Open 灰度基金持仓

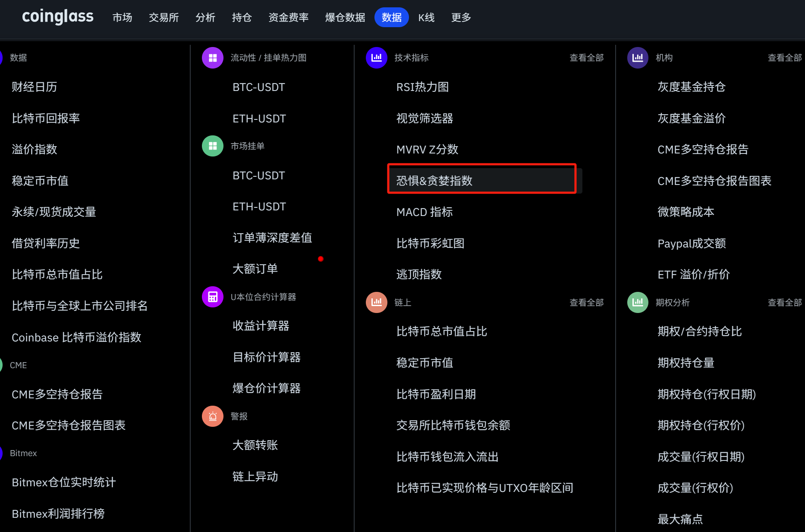[692, 87]
